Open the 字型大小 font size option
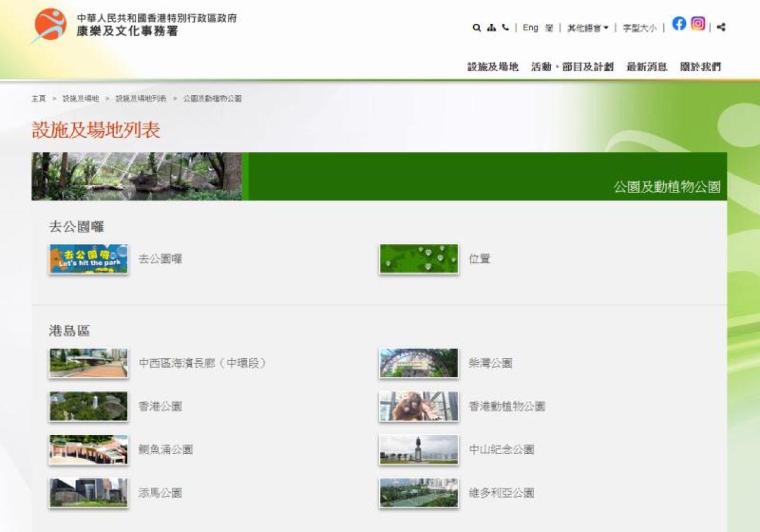The height and width of the screenshot is (532, 760). [639, 28]
